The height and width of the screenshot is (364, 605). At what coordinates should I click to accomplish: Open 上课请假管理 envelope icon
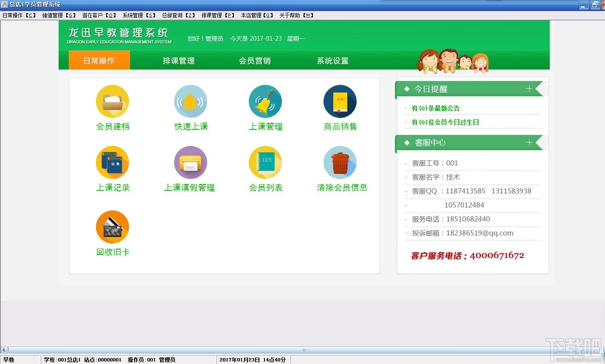[x=191, y=162]
